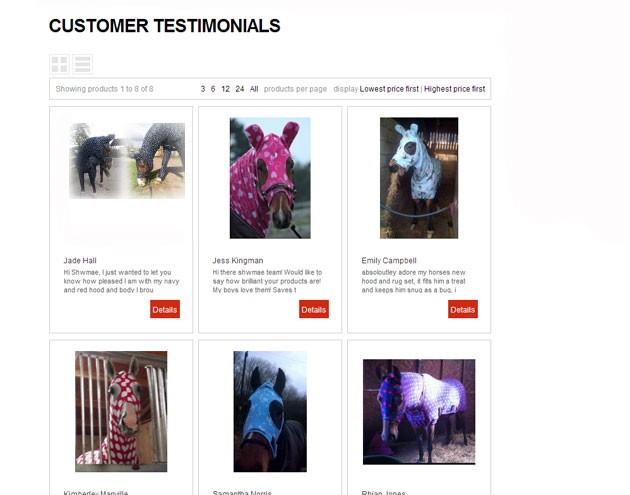Screen dimensions: 630x495
Task: Show All products per page
Action: [x=254, y=89]
